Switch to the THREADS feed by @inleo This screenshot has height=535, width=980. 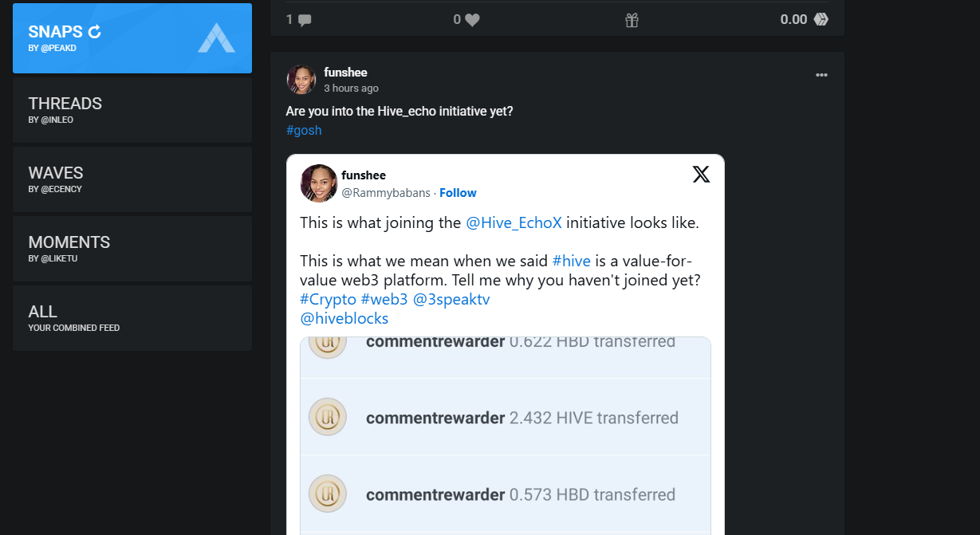click(132, 110)
